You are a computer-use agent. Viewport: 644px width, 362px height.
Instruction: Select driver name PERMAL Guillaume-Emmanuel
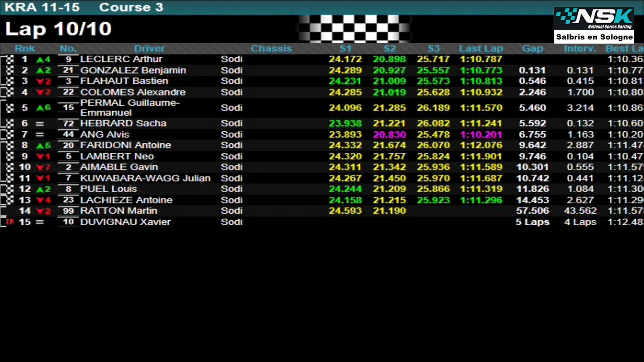(130, 108)
